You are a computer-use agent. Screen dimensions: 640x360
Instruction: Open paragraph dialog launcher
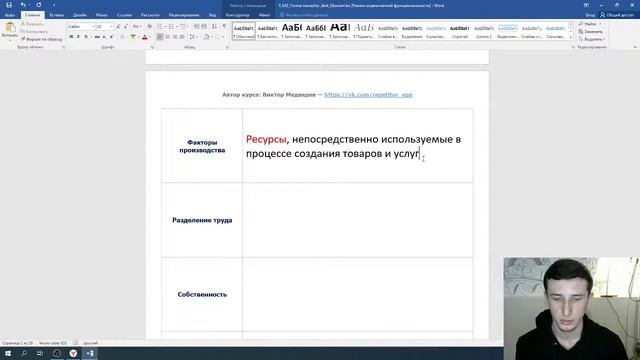(227, 47)
